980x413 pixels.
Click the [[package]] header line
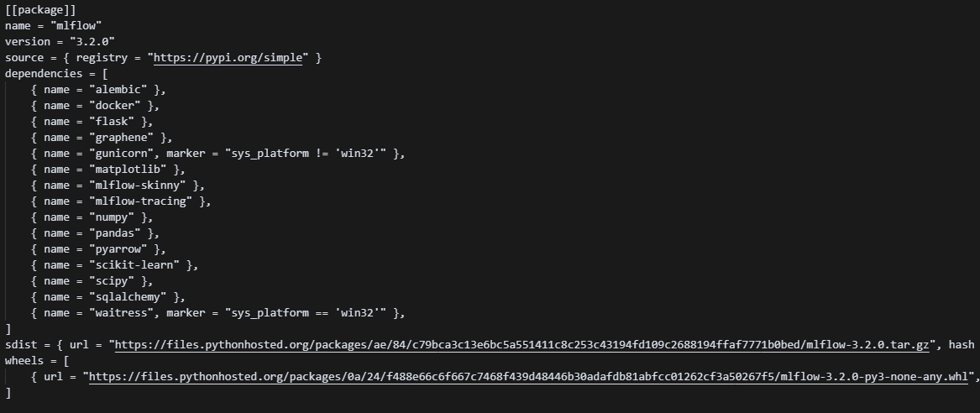click(x=40, y=10)
